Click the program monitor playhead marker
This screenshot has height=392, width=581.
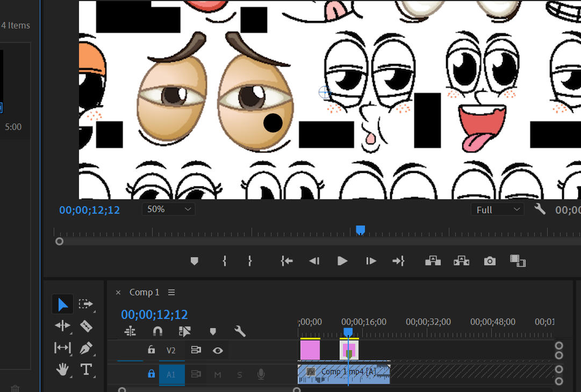click(361, 230)
